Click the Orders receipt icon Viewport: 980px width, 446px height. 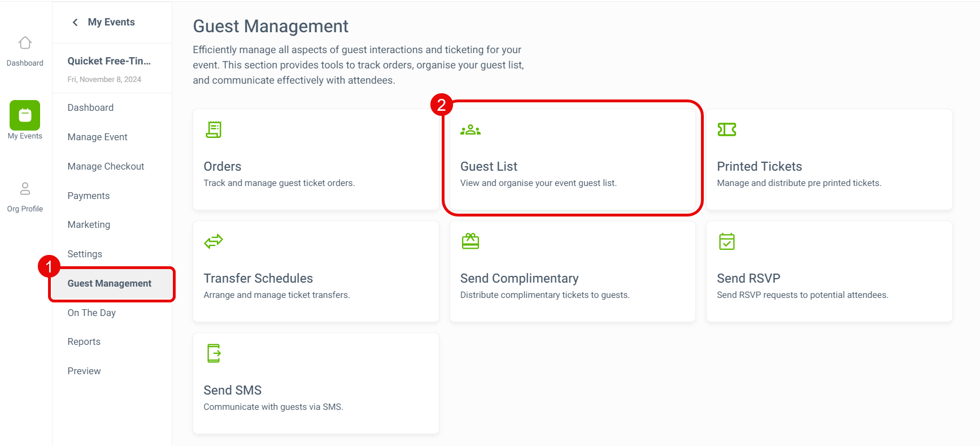point(214,129)
